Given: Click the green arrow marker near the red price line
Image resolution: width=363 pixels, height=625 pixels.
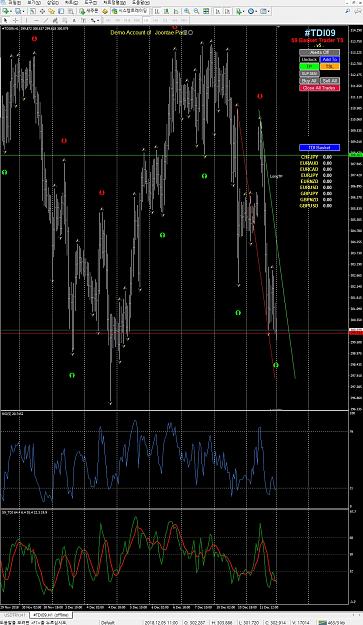Looking at the screenshot, I should pyautogui.click(x=276, y=365).
